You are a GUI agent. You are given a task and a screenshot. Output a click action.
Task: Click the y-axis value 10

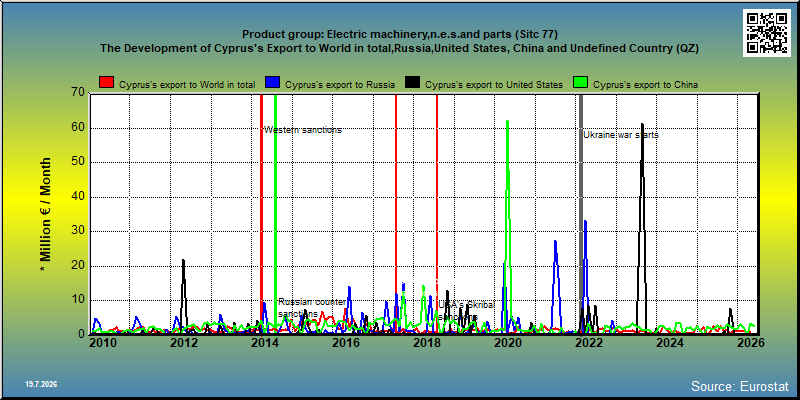click(x=78, y=300)
